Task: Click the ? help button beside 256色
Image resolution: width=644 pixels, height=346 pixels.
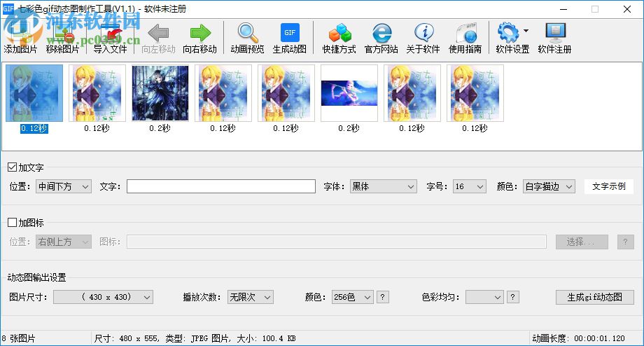Action: [x=382, y=297]
